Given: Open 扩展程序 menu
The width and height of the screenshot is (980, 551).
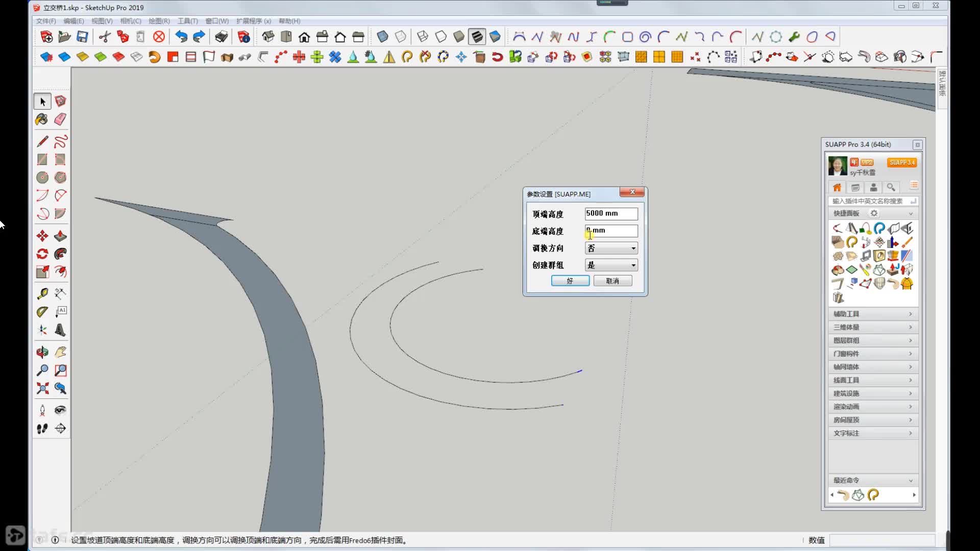Looking at the screenshot, I should [254, 21].
